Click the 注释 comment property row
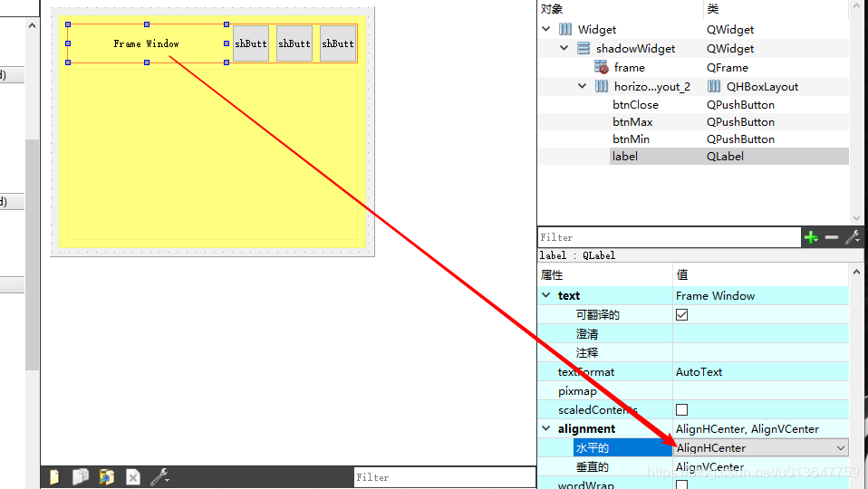 [693, 353]
